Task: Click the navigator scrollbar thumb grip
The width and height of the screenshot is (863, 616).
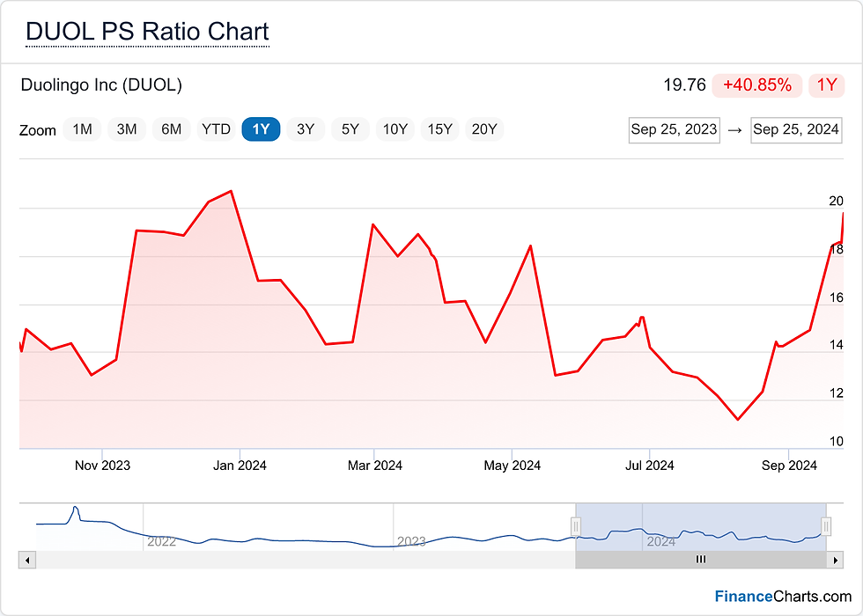Action: tap(701, 560)
